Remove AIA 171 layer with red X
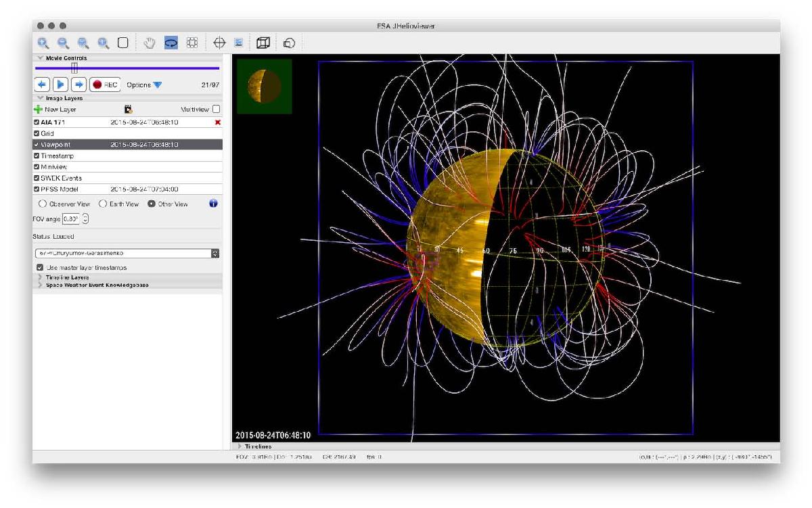This screenshot has height=508, width=812. pyautogui.click(x=217, y=122)
